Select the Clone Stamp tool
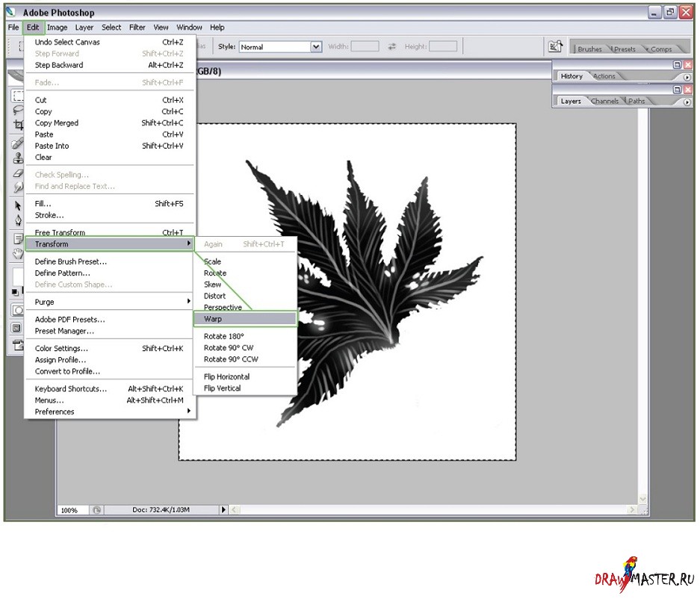Screen dimensions: 700x599 17,158
